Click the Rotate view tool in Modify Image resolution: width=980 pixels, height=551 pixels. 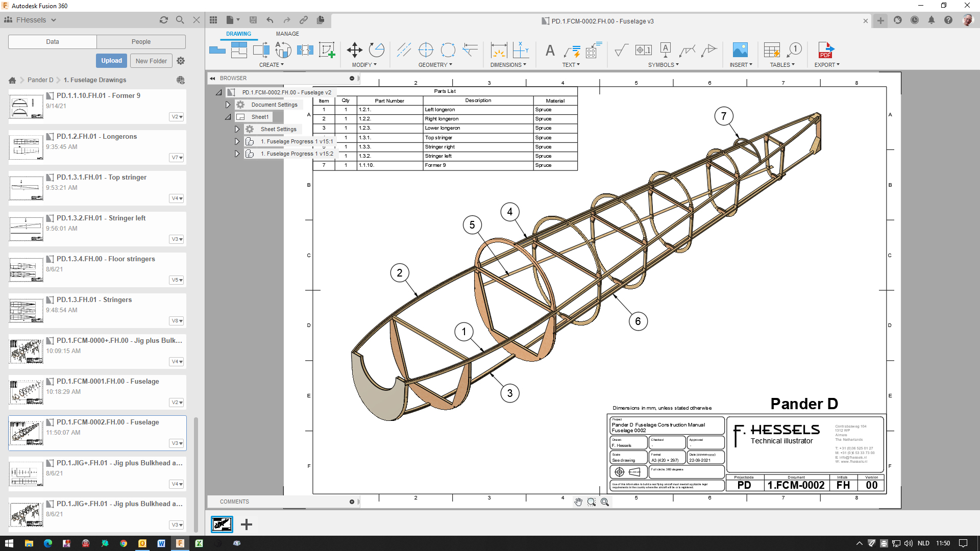377,50
